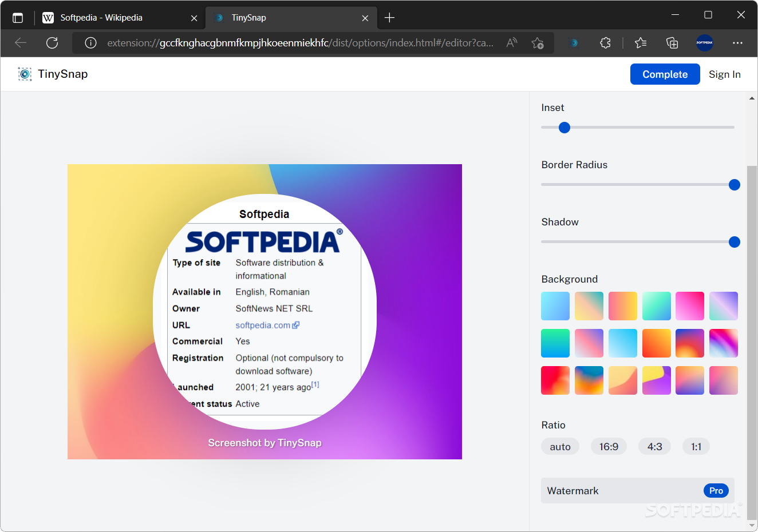Set ratio to auto

tap(560, 447)
